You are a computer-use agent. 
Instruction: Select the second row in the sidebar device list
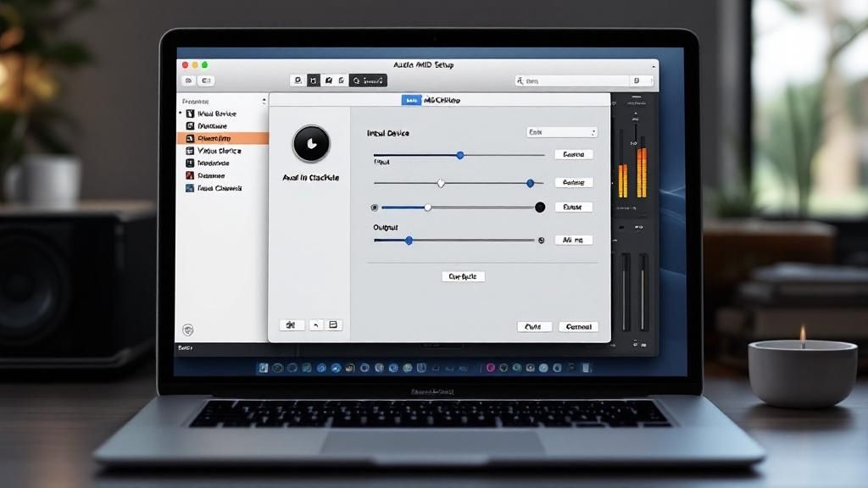tap(223, 126)
